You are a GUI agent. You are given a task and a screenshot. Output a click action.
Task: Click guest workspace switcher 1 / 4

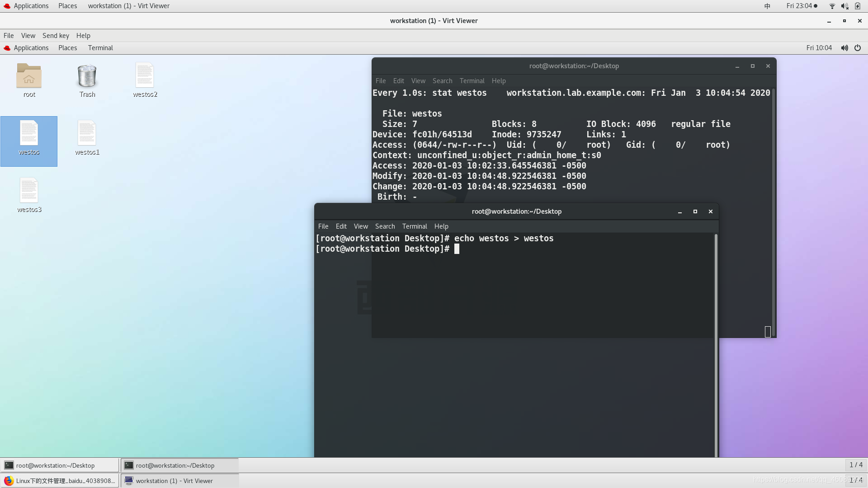click(856, 465)
